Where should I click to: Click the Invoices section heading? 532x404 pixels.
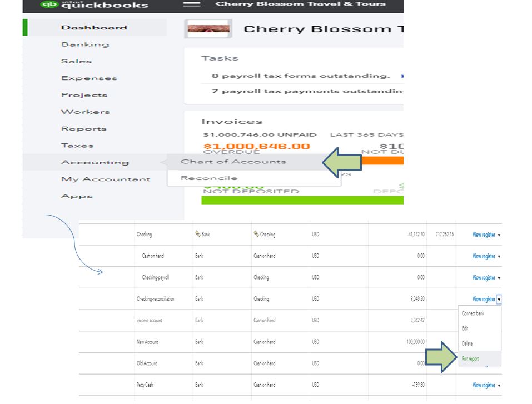[x=232, y=122]
